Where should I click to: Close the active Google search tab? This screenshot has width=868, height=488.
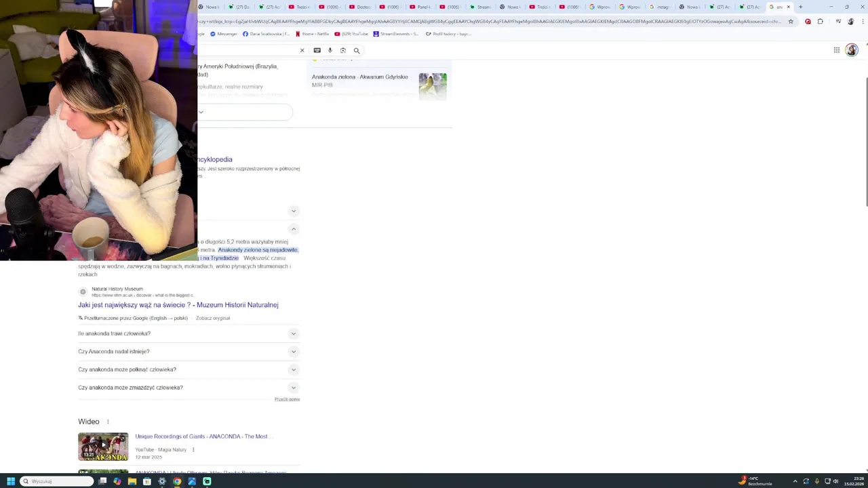tap(788, 7)
